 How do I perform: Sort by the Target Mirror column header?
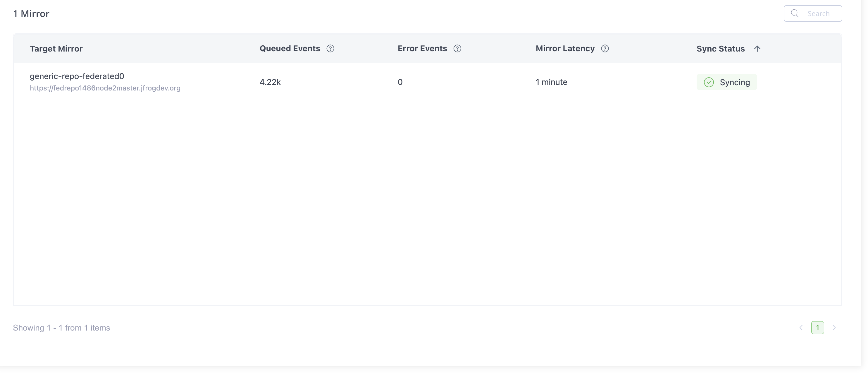pyautogui.click(x=56, y=49)
